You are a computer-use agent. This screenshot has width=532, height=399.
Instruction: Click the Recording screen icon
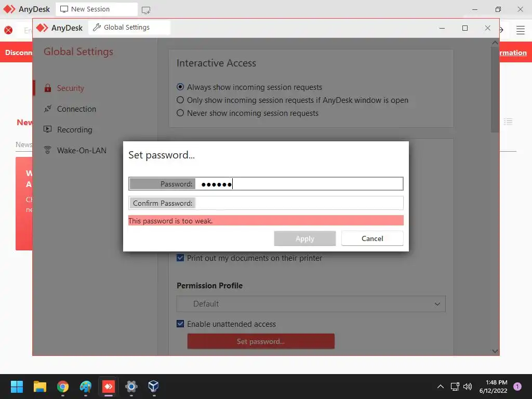click(48, 129)
